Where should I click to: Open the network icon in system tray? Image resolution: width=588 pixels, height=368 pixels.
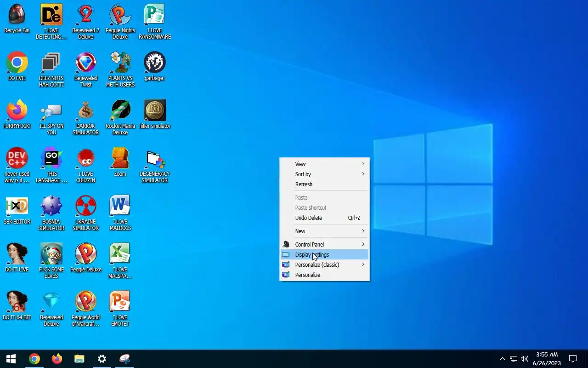pyautogui.click(x=514, y=359)
